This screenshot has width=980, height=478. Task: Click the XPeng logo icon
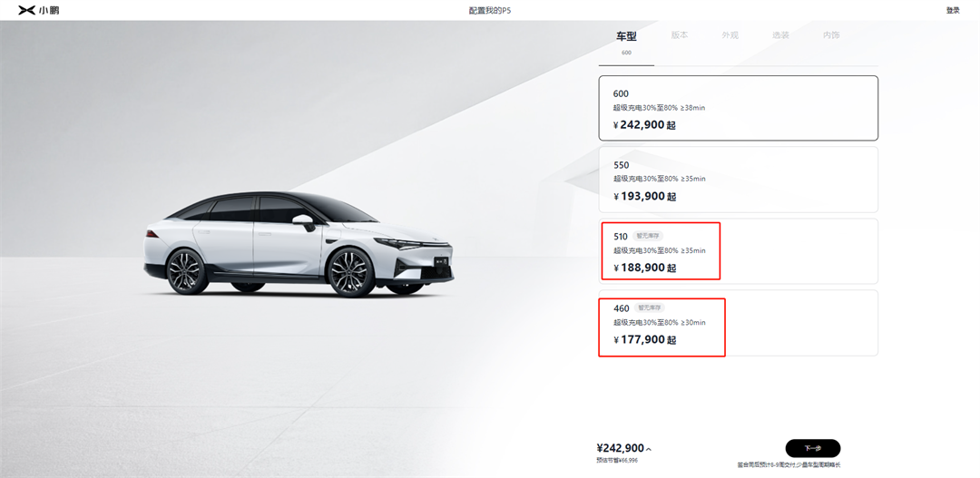(27, 10)
